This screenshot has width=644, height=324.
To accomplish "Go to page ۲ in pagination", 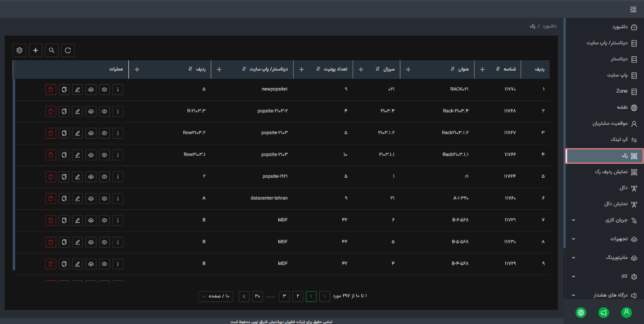I will point(298,296).
